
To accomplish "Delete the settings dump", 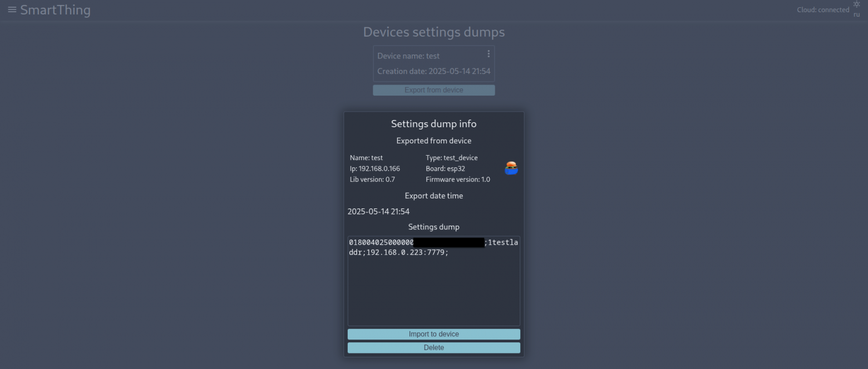I will point(434,347).
